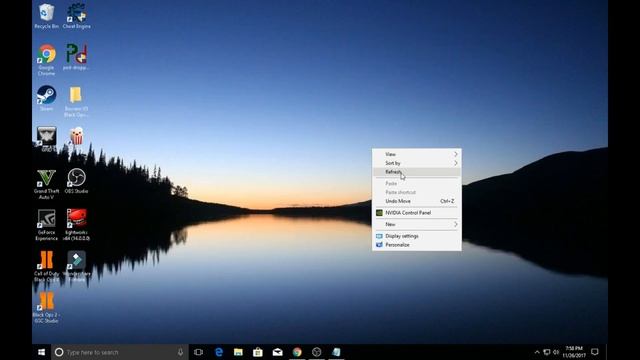640x360 pixels.
Task: Expand the View submenu in context menu
Action: (417, 154)
